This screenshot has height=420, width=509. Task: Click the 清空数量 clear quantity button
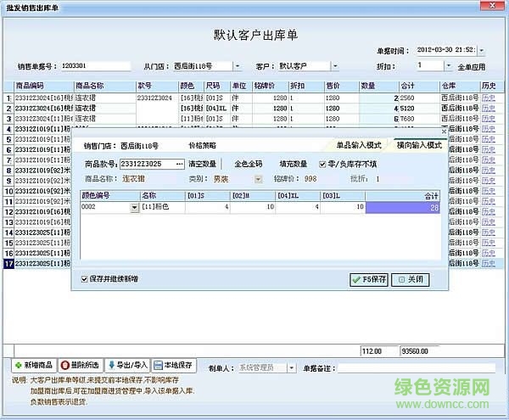203,164
